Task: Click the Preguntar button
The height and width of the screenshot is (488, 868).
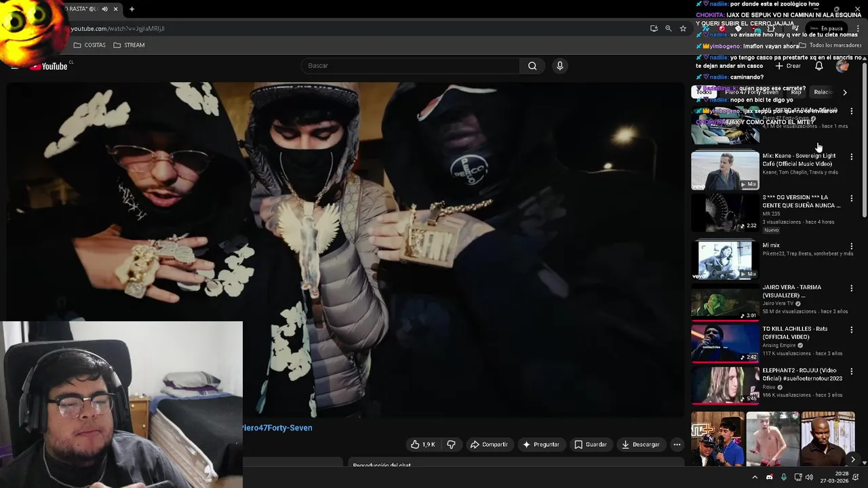Action: [540, 445]
